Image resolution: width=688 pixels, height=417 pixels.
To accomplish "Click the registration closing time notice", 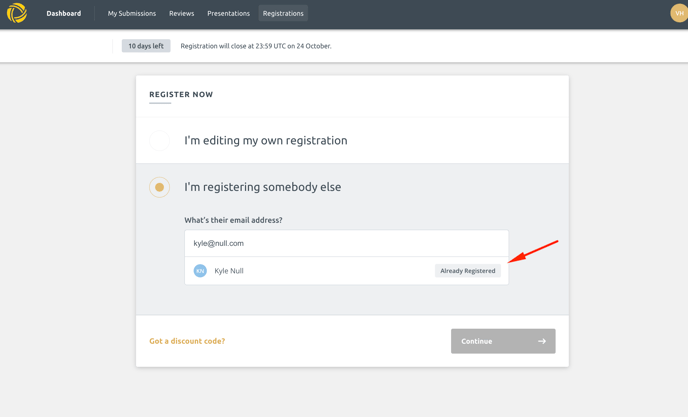I will [x=256, y=46].
